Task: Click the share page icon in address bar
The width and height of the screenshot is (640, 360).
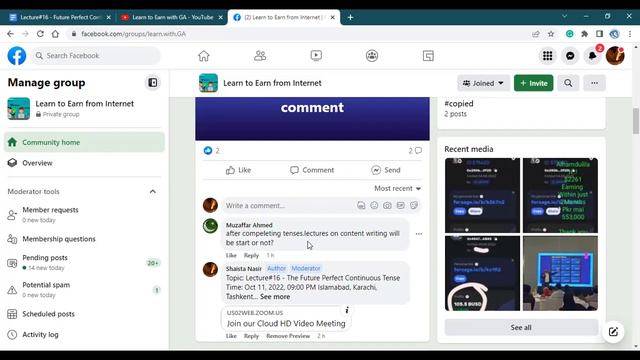Action: pyautogui.click(x=536, y=34)
